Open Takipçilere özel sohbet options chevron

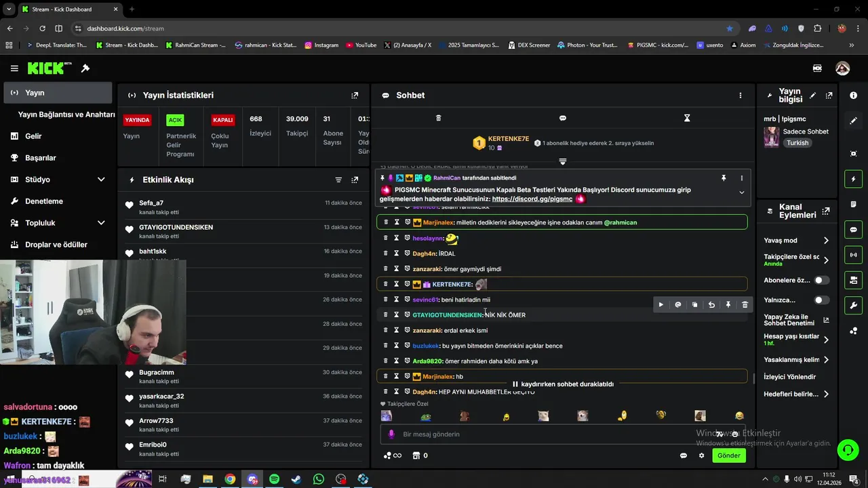[x=826, y=260]
